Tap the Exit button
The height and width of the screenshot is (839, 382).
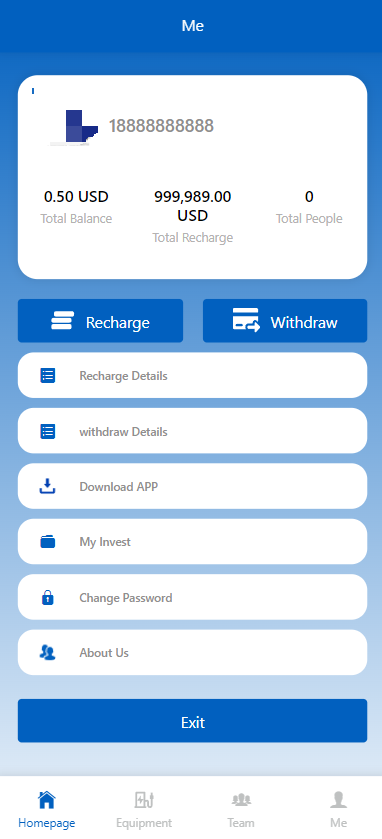click(193, 721)
